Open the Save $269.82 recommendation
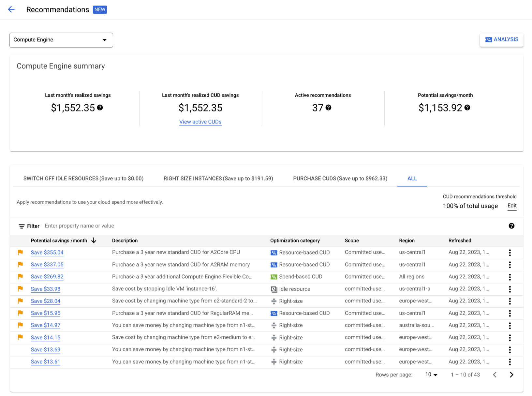The image size is (532, 396). click(x=47, y=277)
